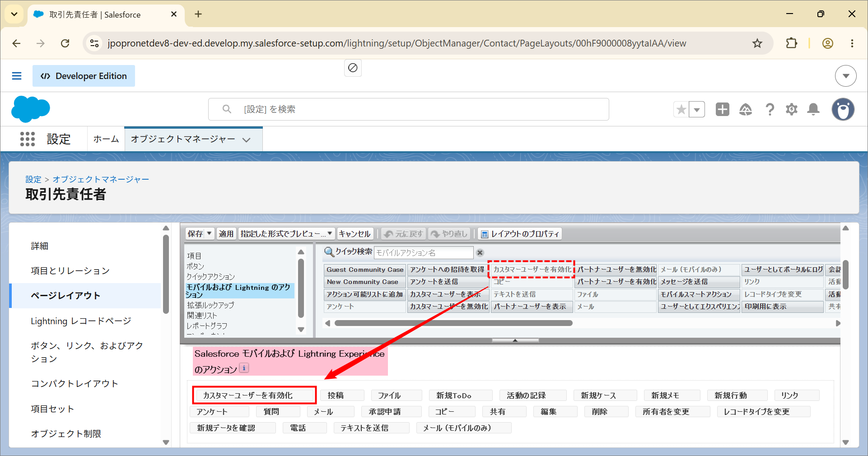Click the info icon next to アクション heading
Image resolution: width=868 pixels, height=456 pixels.
tap(244, 368)
